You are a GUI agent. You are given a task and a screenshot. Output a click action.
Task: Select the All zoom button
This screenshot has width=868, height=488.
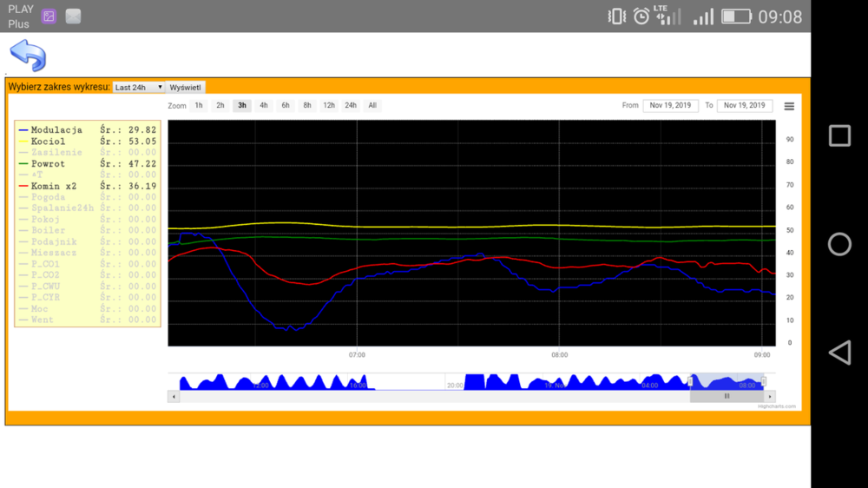(x=372, y=106)
